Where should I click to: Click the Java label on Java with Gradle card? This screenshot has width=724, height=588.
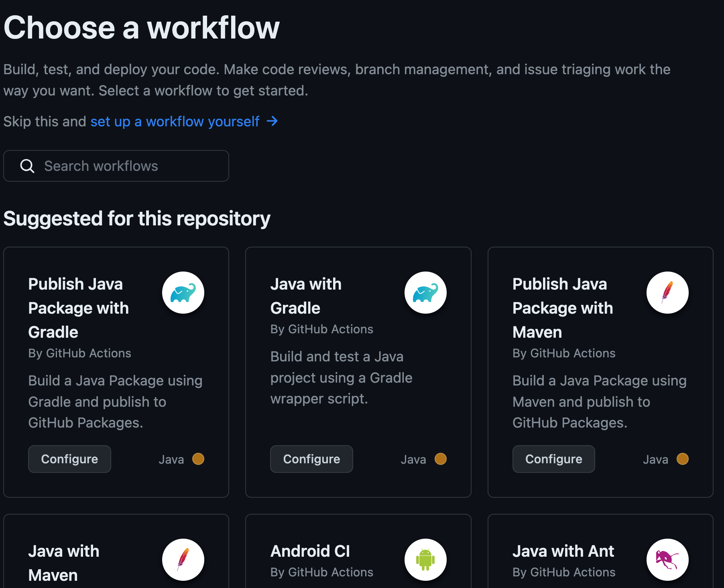413,459
